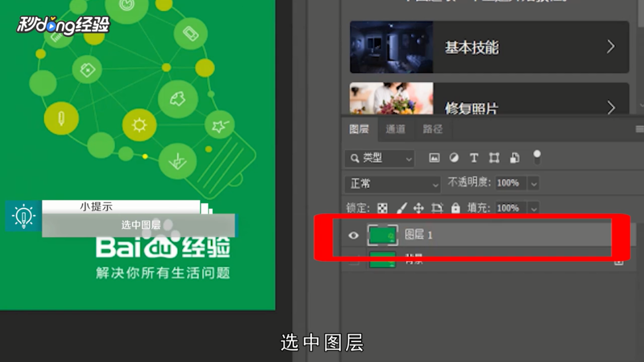Switch to the 通道 tab
The image size is (644, 362).
[x=396, y=129]
